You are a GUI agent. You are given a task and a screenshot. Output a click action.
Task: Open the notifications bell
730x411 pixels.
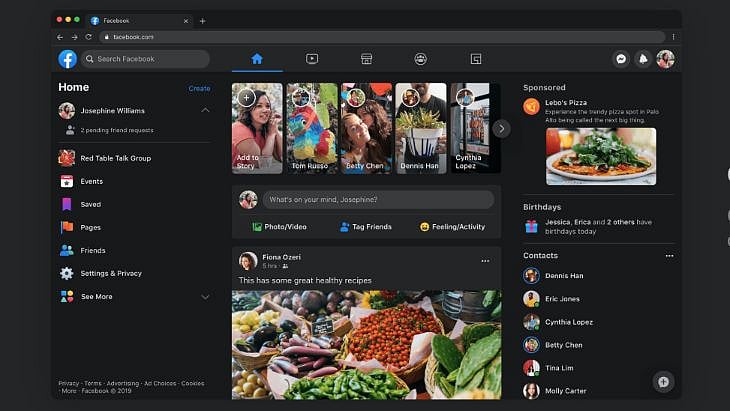(643, 59)
